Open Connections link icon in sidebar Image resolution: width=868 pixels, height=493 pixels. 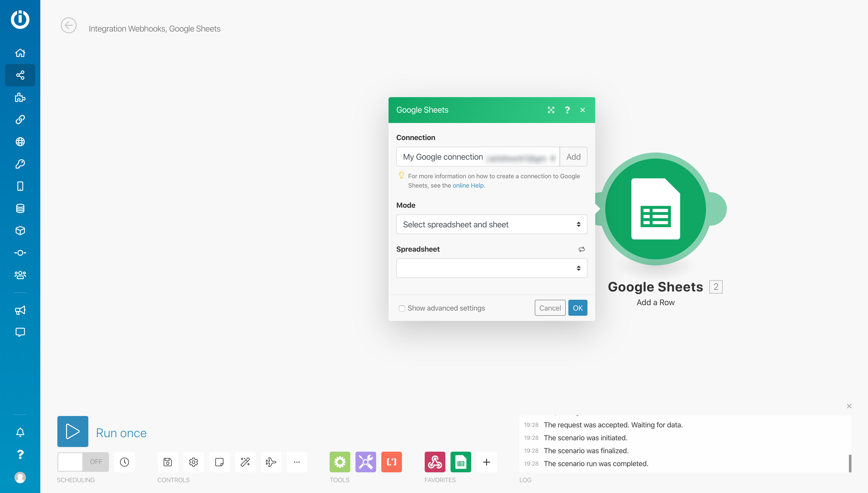20,120
